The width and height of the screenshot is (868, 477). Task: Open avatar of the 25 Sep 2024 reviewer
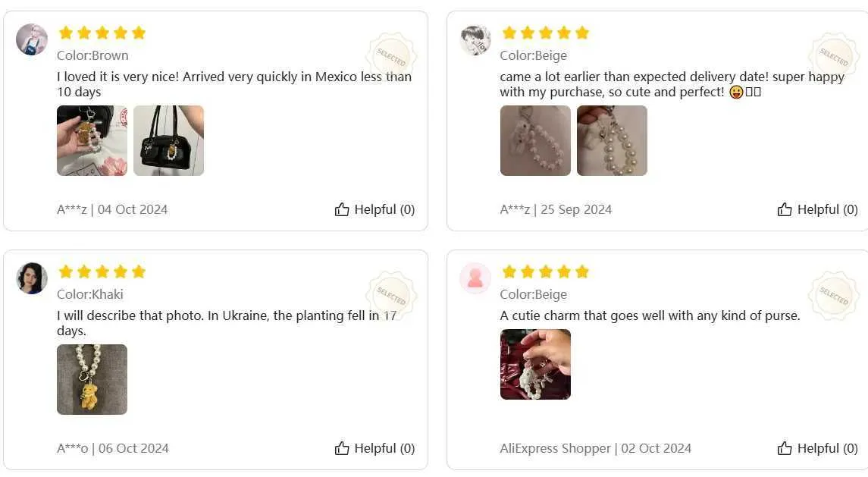pos(475,39)
